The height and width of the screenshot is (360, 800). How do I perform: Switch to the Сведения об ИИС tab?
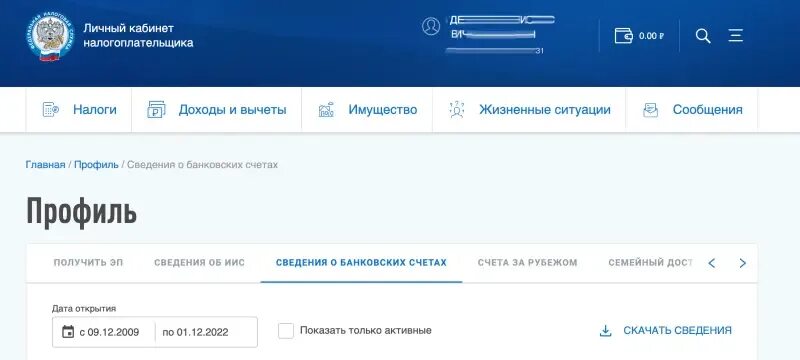(x=199, y=263)
